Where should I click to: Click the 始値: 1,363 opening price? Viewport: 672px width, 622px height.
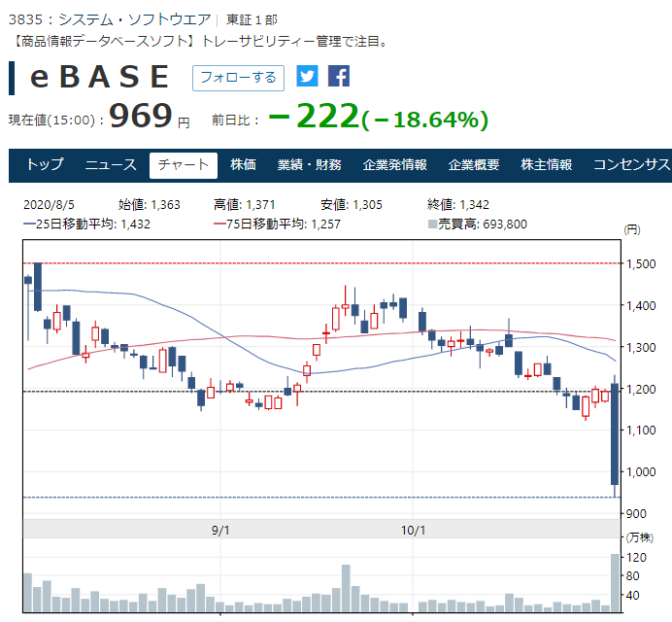point(150,205)
